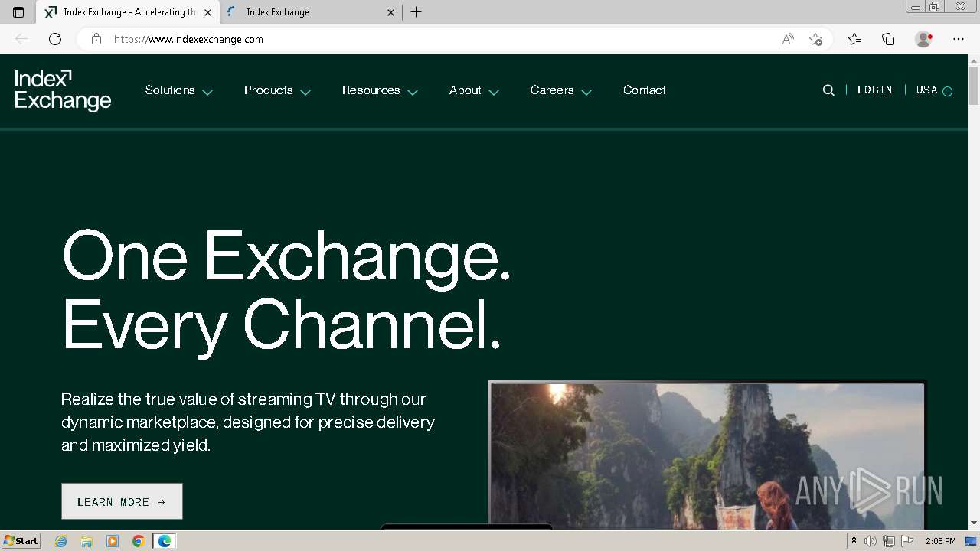Screen dimensions: 980x551
Task: Open File Explorer from taskbar
Action: click(x=87, y=541)
